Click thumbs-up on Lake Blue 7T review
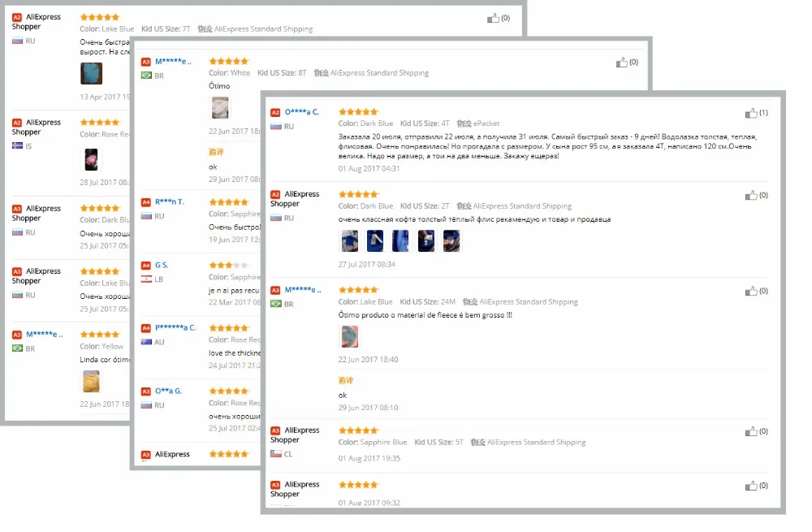812x532 pixels. 493,18
